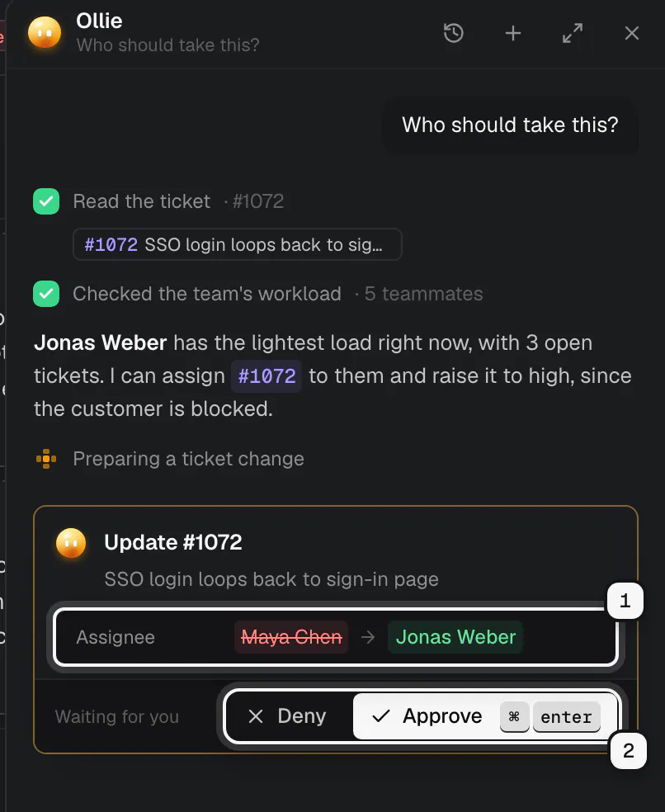
Task: Deny the ticket update
Action: coord(288,717)
